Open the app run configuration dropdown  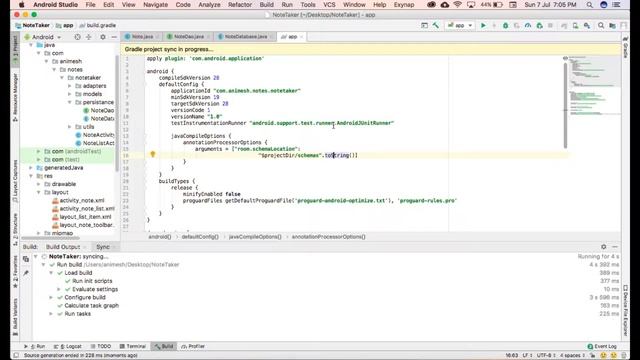click(460, 25)
